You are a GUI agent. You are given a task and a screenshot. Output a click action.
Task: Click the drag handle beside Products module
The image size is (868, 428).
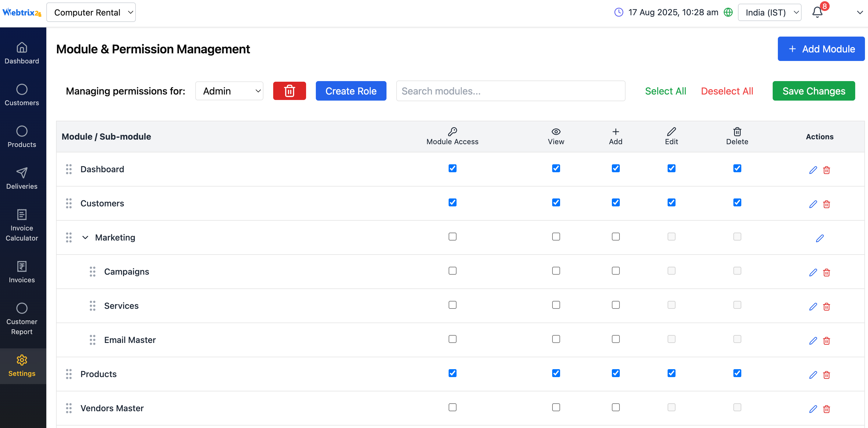tap(69, 374)
